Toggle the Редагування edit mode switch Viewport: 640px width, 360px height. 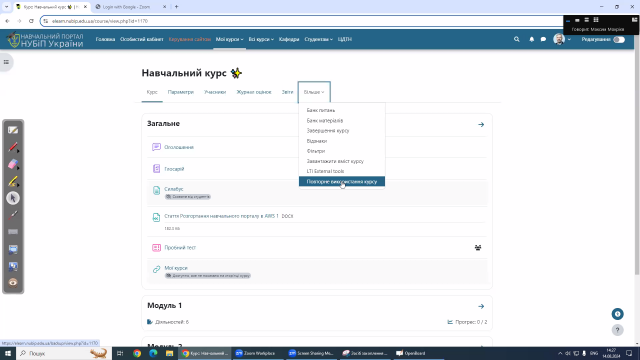pos(619,39)
